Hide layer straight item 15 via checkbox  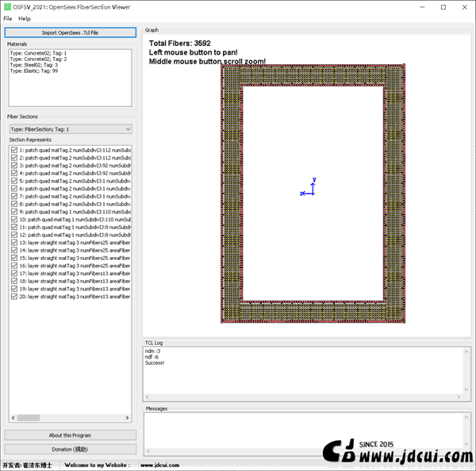click(x=14, y=258)
